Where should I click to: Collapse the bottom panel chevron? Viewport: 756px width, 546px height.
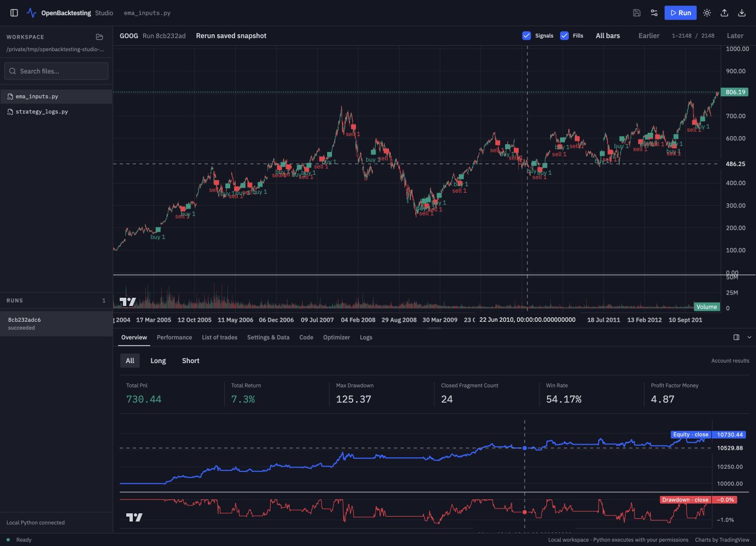[749, 338]
